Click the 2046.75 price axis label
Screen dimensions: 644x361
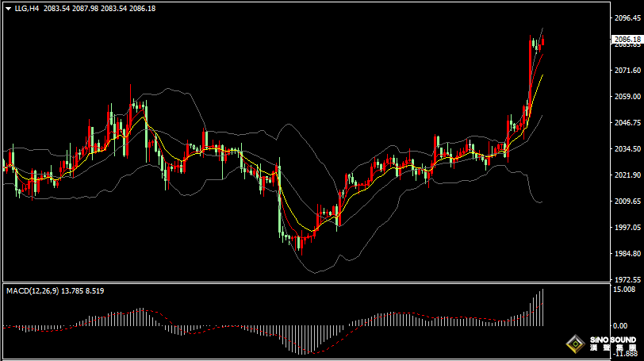[627, 123]
